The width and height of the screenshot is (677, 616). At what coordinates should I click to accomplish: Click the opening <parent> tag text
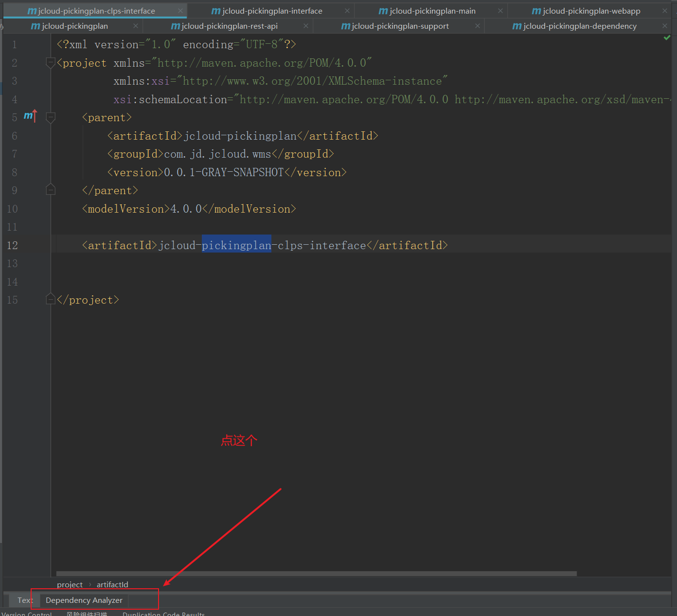click(x=107, y=117)
